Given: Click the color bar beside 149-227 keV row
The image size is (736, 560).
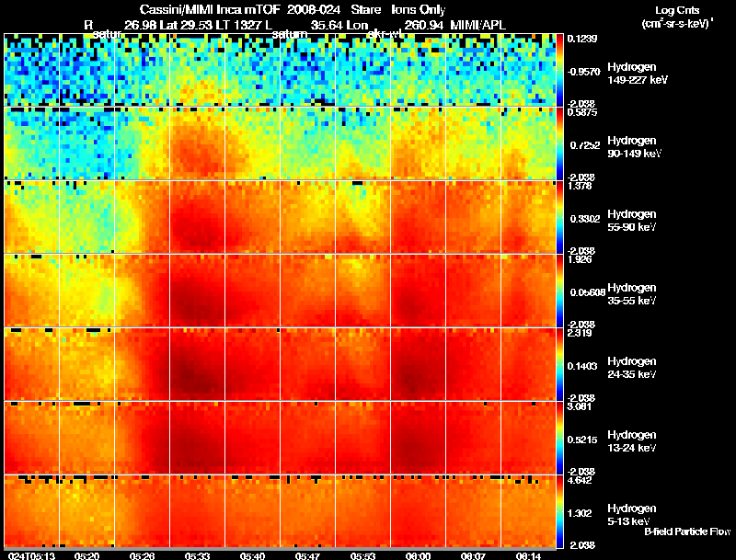Looking at the screenshot, I should 560,70.
